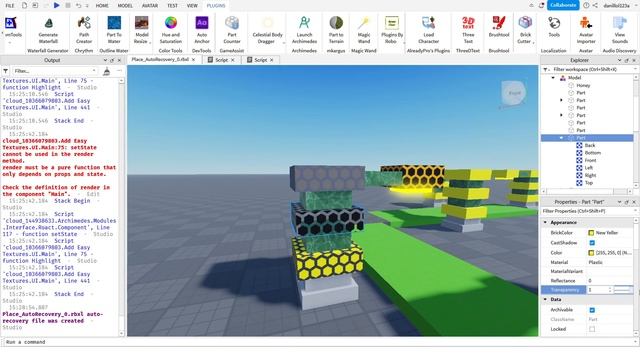Viewport: 640px width, 360px height.
Task: Click the Filter Properties input field
Action: [x=588, y=211]
